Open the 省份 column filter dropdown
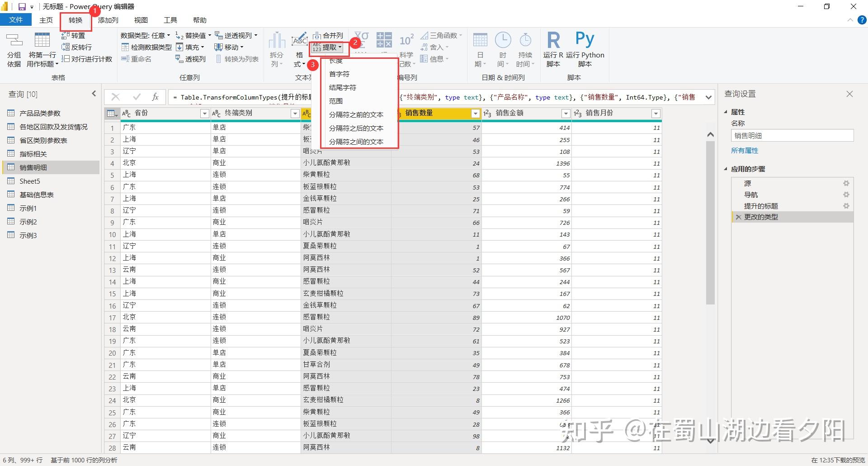This screenshot has width=868, height=466. click(x=204, y=113)
